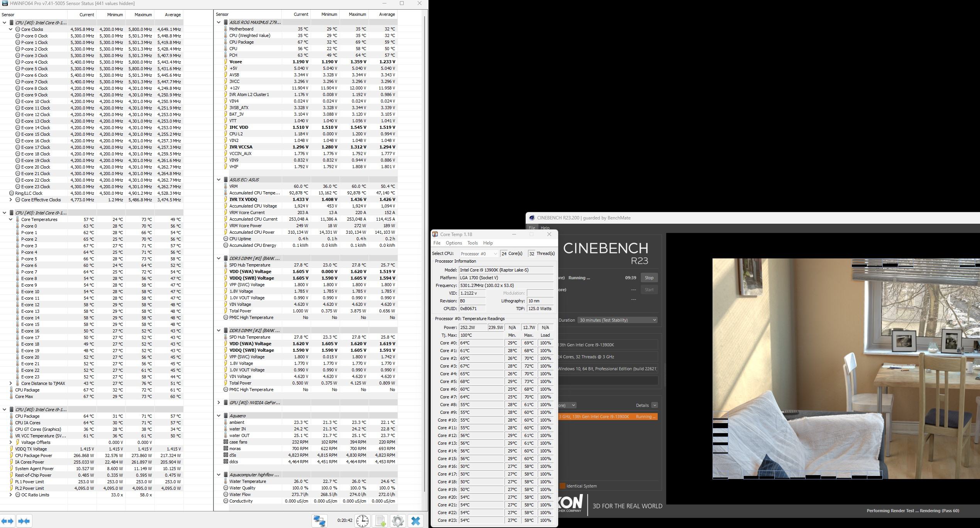Collapse the Core Clocks tree node
Screen dimensions: 980x528
point(11,29)
